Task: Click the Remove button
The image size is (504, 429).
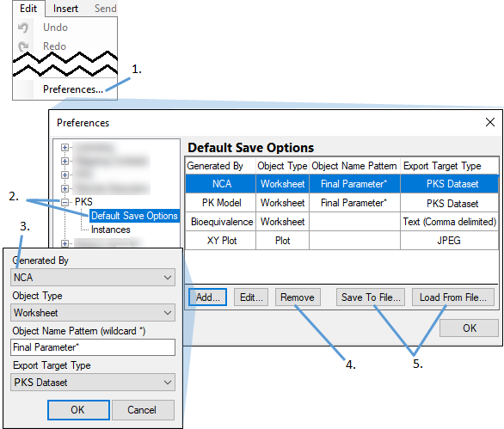Action: [298, 297]
